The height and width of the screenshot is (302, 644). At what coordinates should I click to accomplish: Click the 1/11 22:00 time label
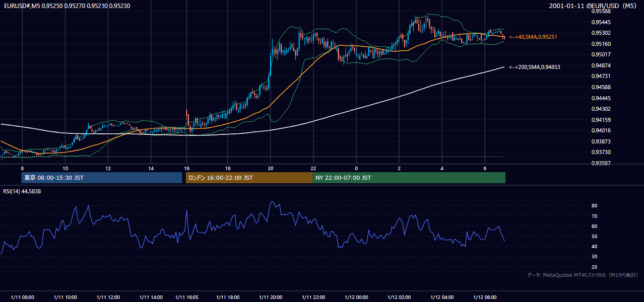[x=313, y=297]
